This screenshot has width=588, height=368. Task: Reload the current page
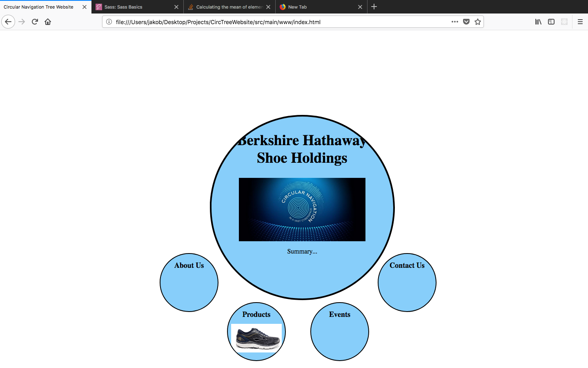tap(35, 22)
